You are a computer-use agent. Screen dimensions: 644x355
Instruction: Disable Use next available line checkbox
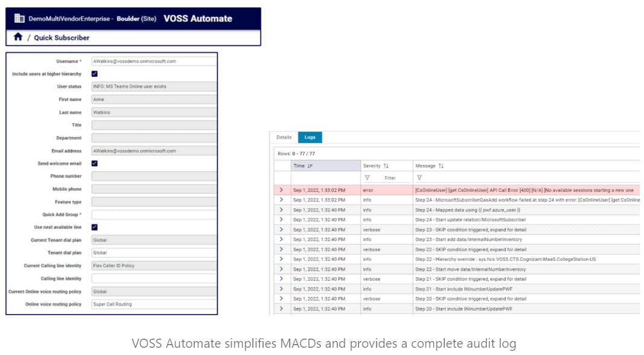coord(94,227)
